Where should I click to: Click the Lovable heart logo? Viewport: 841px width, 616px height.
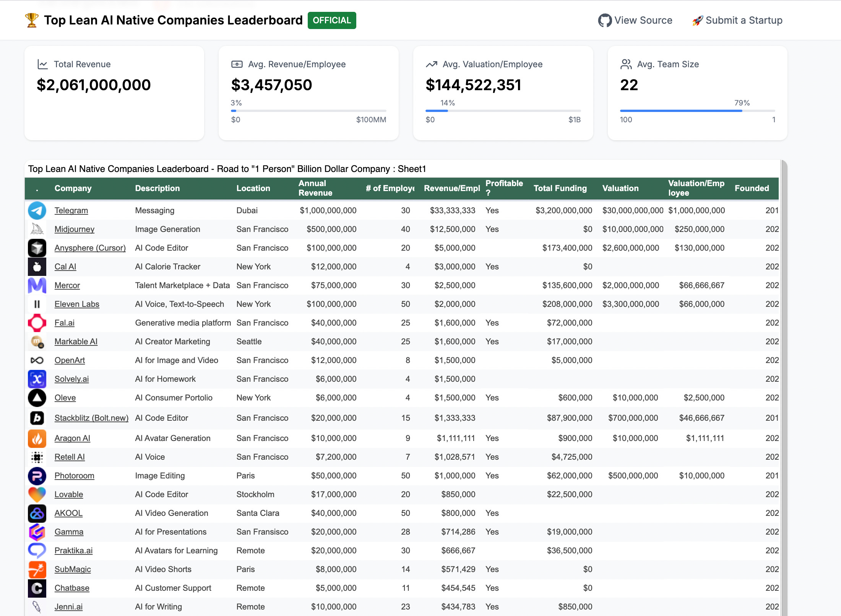click(x=37, y=494)
